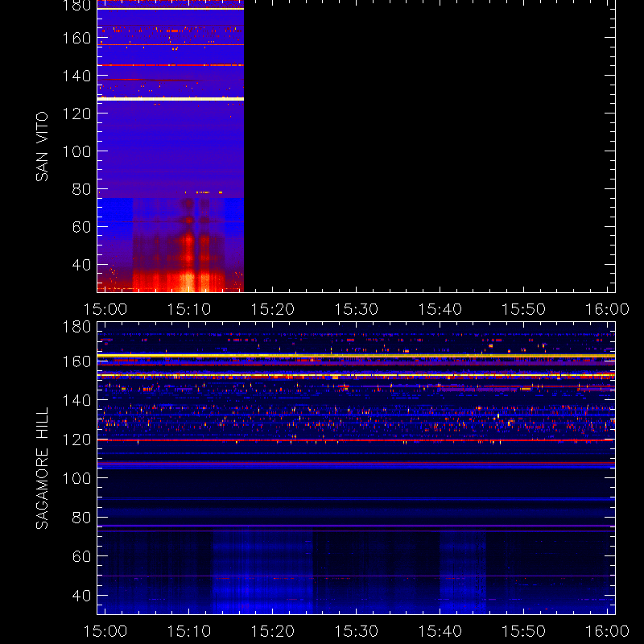Click 15:40 time label under San Vito plot
Image resolution: width=644 pixels, height=644 pixels.
pos(440,309)
